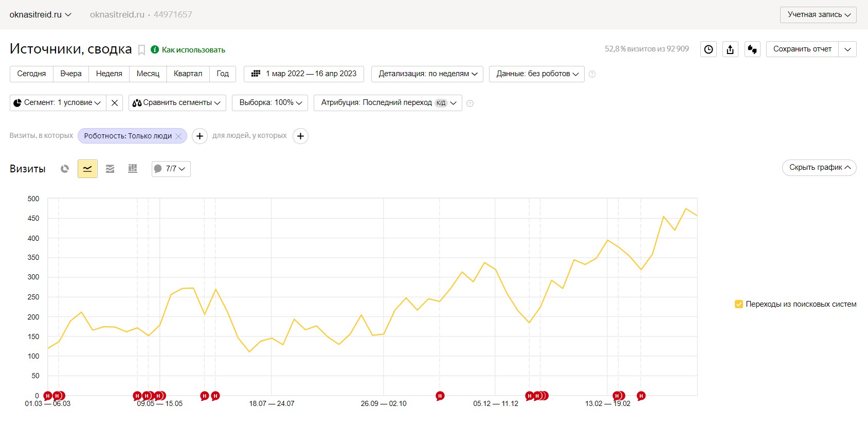This screenshot has height=425, width=868.
Task: Clear the segment condition with X
Action: tap(115, 103)
